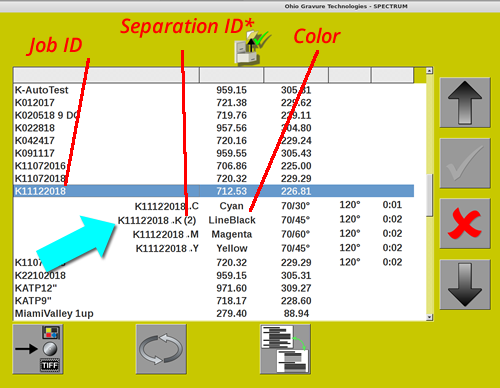This screenshot has height=388, width=500.
Task: Select the K11122018 .C Cyan separation
Action: [x=214, y=206]
